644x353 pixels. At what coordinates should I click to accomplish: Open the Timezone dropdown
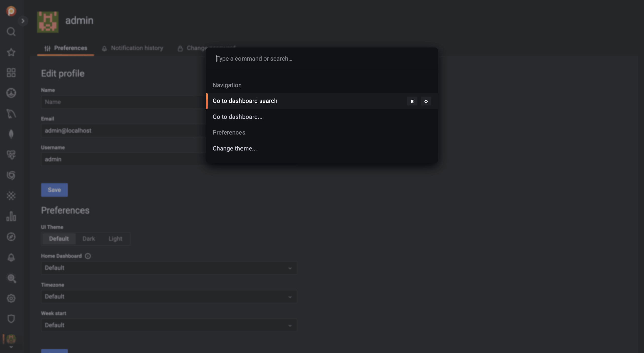[x=169, y=297]
